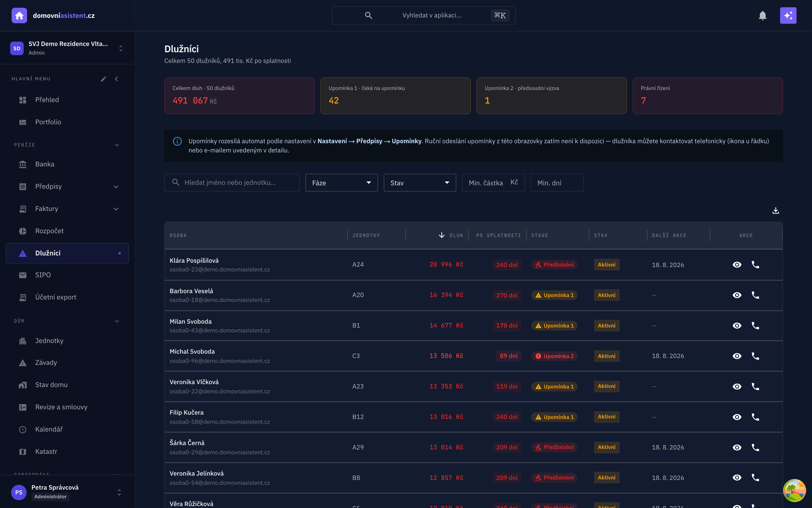This screenshot has width=812, height=508.
Task: Open Portfolio in the sidebar
Action: pos(67,122)
